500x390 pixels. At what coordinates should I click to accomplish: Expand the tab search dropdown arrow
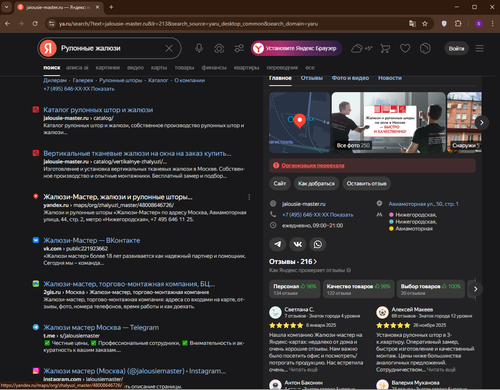pyautogui.click(x=6, y=7)
